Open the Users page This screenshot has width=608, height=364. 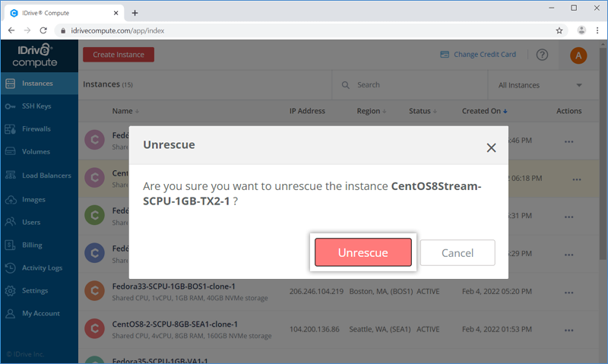[31, 222]
